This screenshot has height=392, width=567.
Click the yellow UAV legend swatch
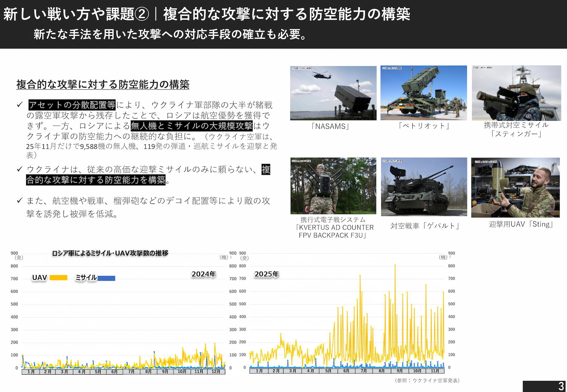(58, 278)
